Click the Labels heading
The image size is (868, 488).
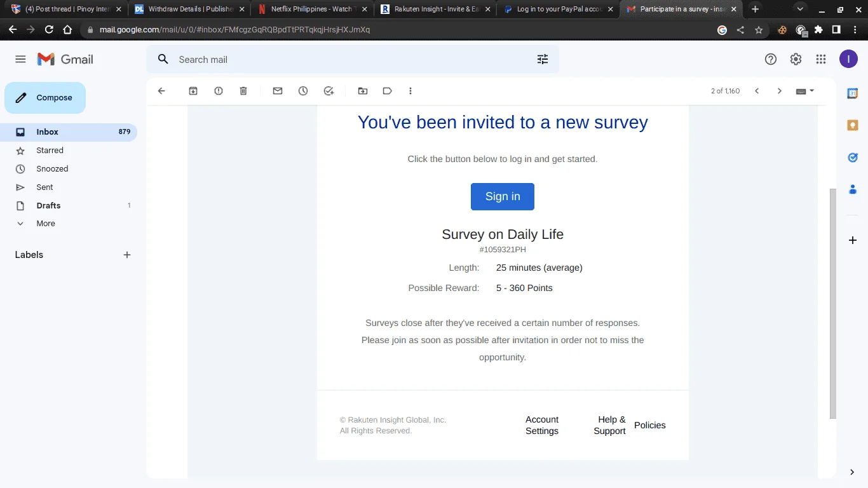(x=29, y=255)
